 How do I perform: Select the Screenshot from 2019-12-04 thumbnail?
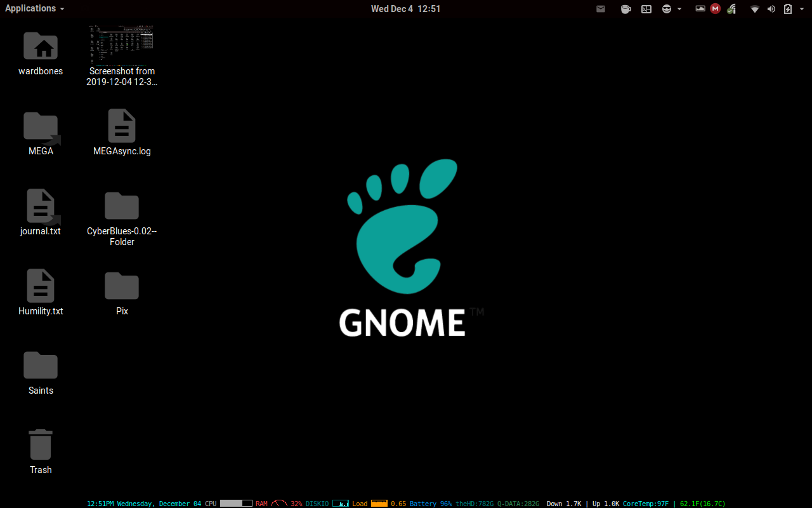(122, 45)
